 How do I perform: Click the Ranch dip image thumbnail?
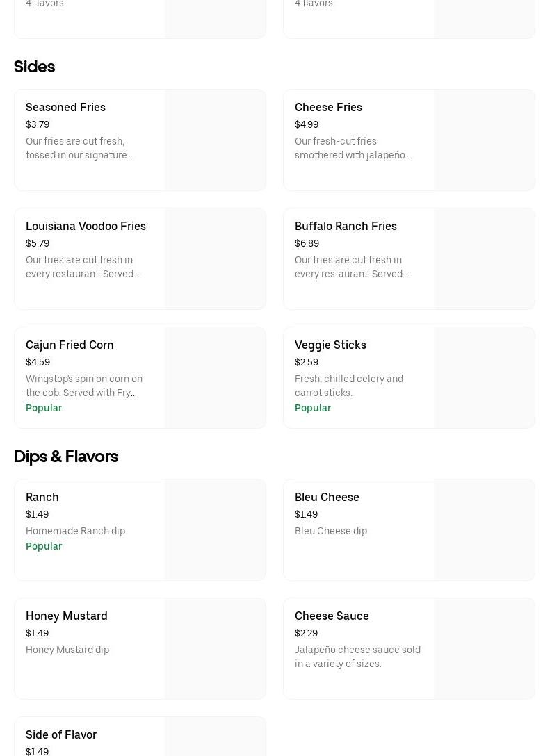tap(215, 529)
